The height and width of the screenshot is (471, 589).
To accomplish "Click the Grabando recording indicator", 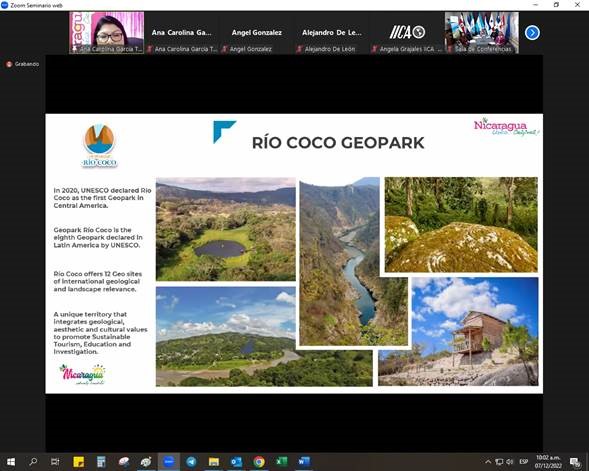I will pyautogui.click(x=23, y=64).
